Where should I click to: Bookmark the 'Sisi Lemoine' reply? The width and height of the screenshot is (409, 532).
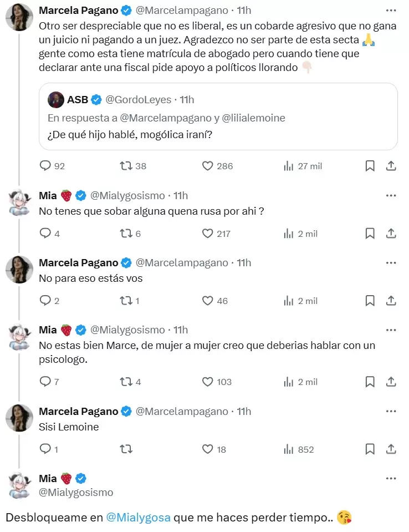tap(370, 449)
